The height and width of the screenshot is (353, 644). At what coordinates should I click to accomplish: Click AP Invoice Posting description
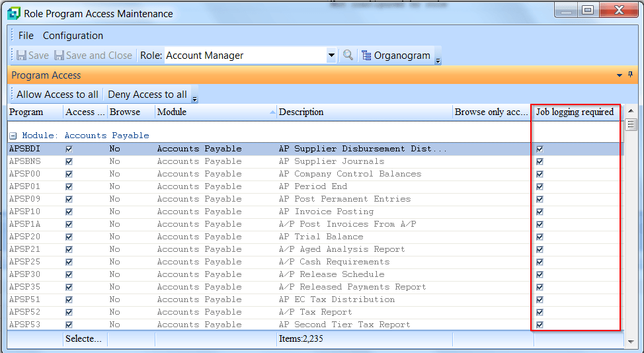pyautogui.click(x=326, y=212)
